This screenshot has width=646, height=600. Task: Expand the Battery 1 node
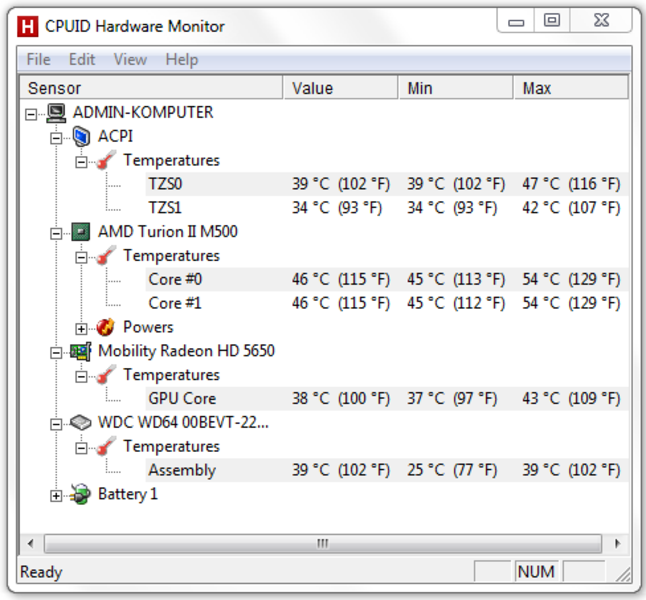[56, 496]
